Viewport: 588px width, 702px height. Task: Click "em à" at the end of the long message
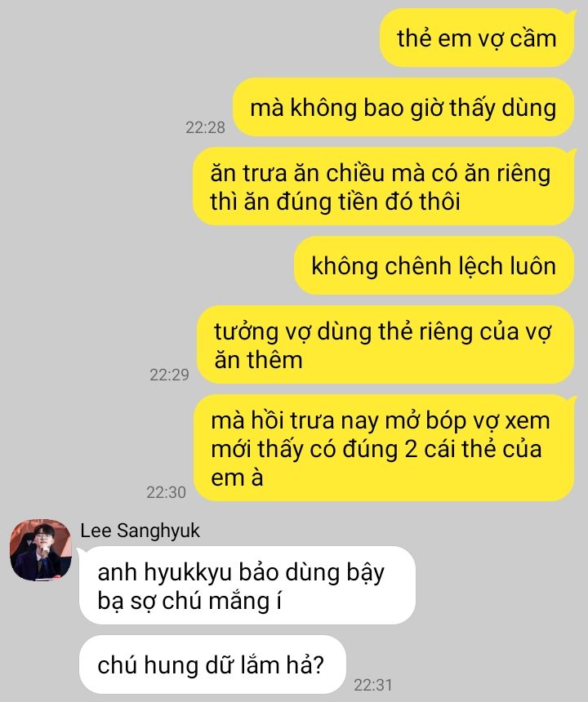click(237, 478)
